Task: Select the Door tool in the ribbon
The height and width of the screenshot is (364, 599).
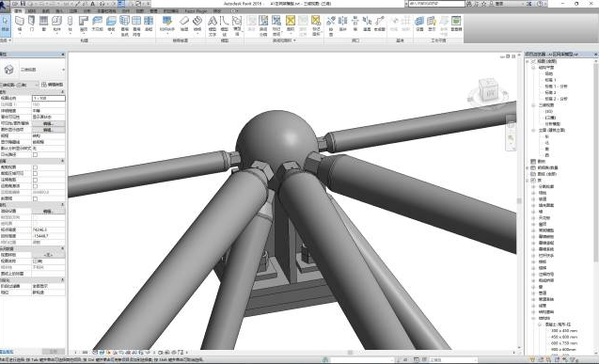Action: [32, 24]
